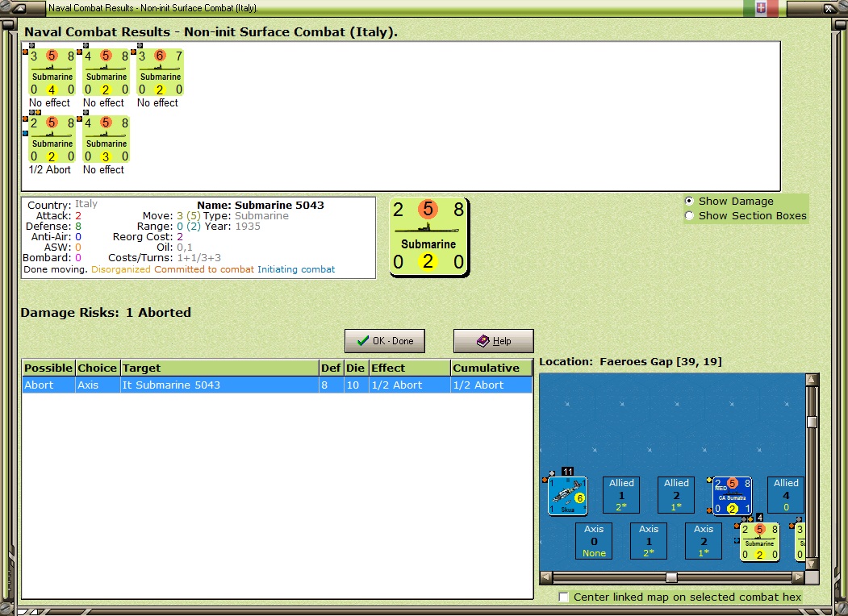The width and height of the screenshot is (848, 616).
Task: Select the top-row submarine counter with factors 4-5-8
Action: [106, 73]
